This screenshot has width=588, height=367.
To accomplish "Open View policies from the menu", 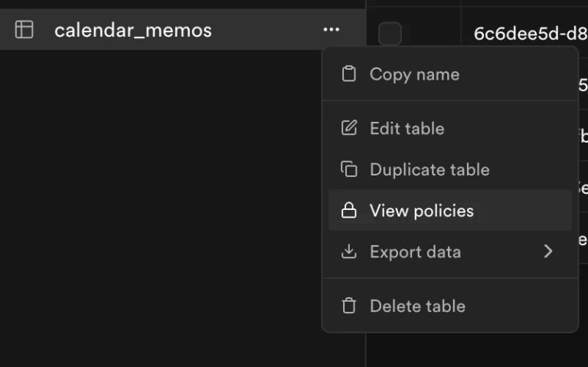I will pyautogui.click(x=421, y=211).
